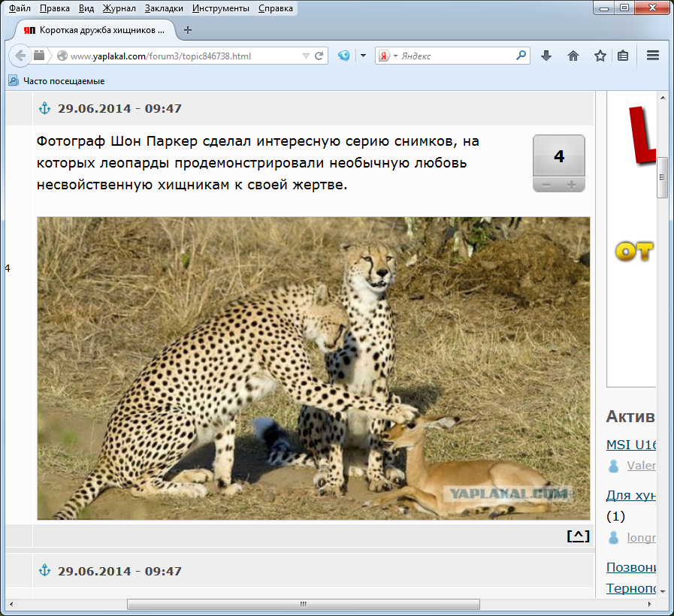Image resolution: width=674 pixels, height=616 pixels.
Task: Click the cheetah and gazelle photo
Action: (313, 368)
